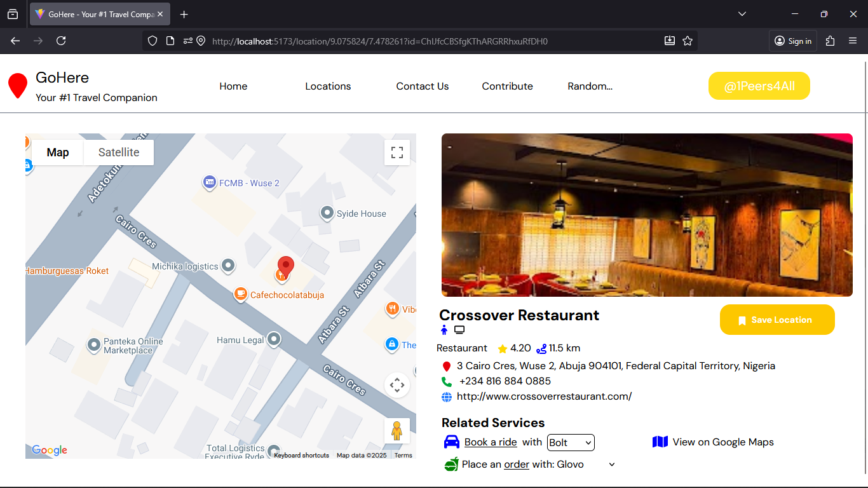Go to the Home page
This screenshot has height=488, width=868.
point(233,86)
